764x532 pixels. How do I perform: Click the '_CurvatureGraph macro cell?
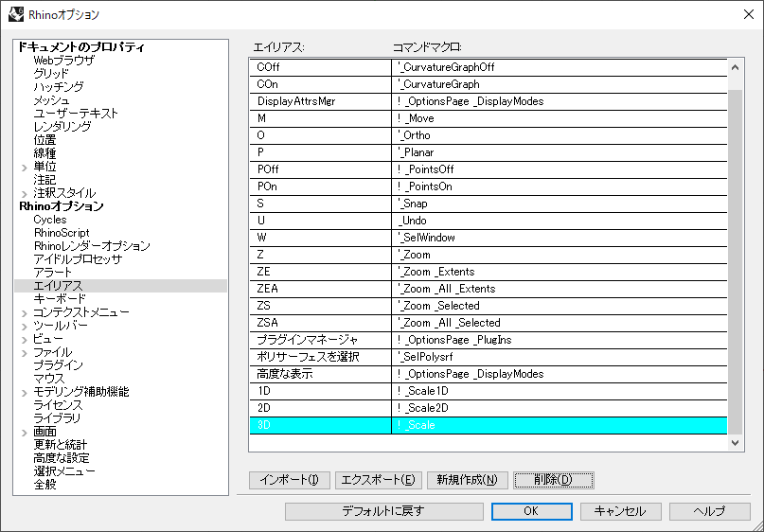tap(560, 84)
